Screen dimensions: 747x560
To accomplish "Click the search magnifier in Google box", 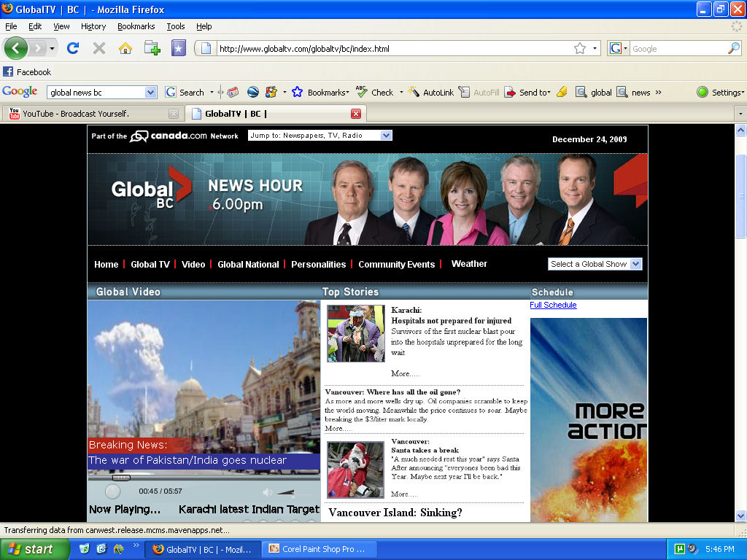I will pyautogui.click(x=734, y=48).
